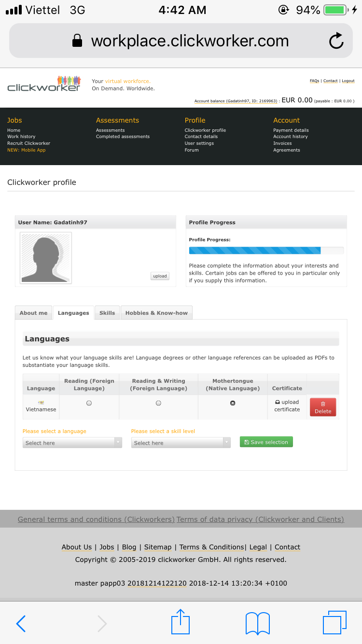Open Contact details link
The image size is (362, 644).
pos(201,137)
